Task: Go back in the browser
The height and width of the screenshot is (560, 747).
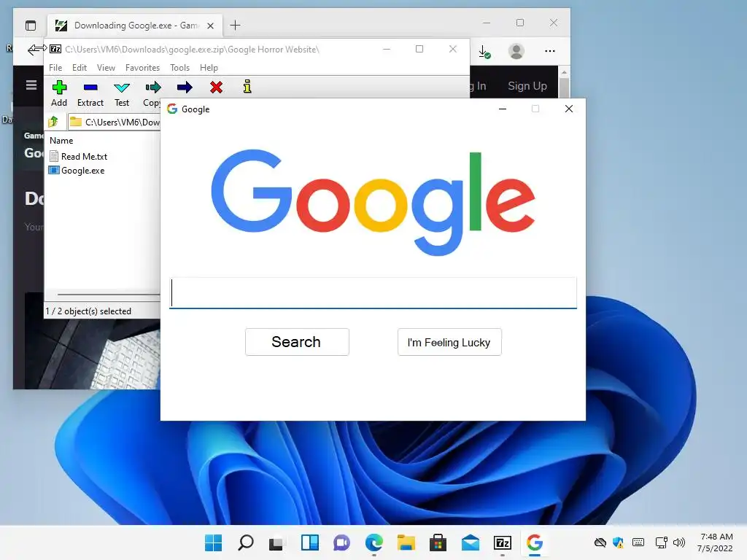Action: point(32,50)
